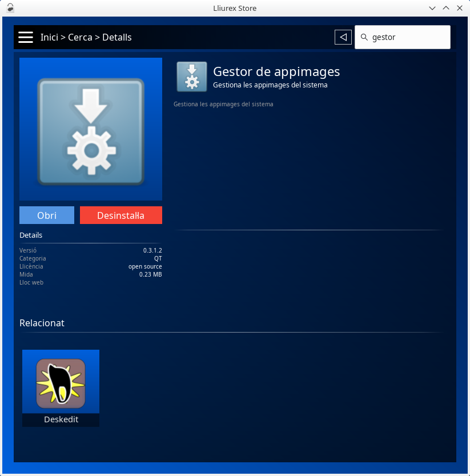This screenshot has width=470, height=476.
Task: Click Detalls in the breadcrumb
Action: tap(117, 37)
